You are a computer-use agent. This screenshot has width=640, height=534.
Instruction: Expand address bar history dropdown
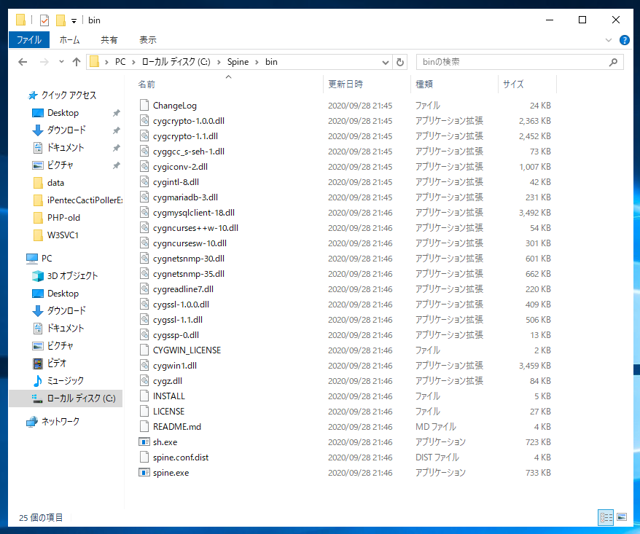385,62
